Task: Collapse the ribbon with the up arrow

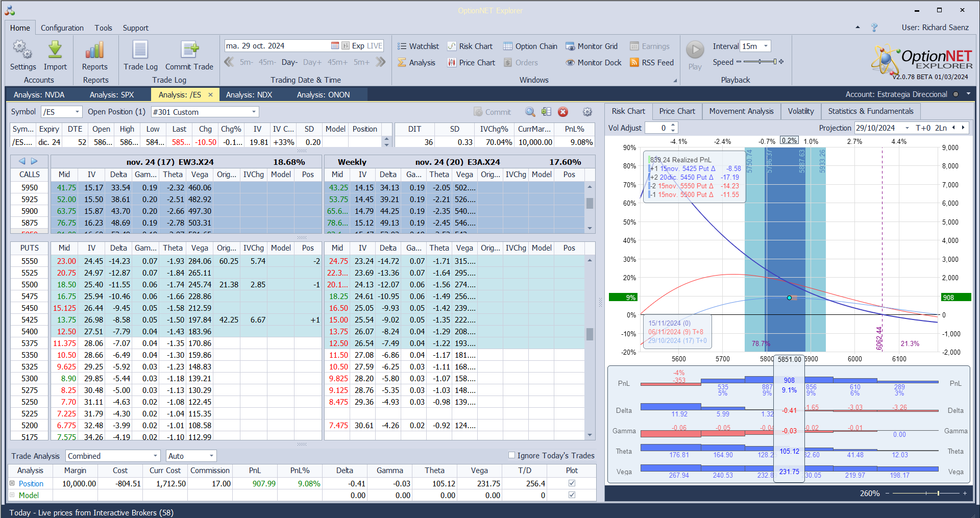Action: click(x=857, y=28)
